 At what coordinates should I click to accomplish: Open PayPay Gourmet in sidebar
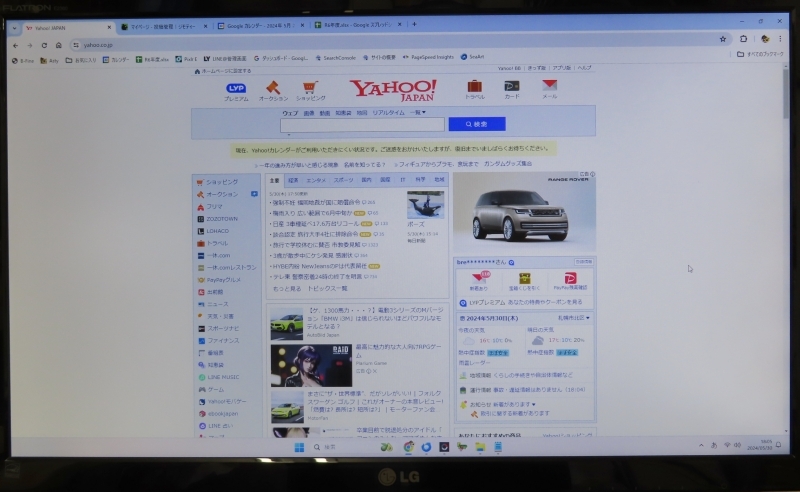pyautogui.click(x=223, y=280)
